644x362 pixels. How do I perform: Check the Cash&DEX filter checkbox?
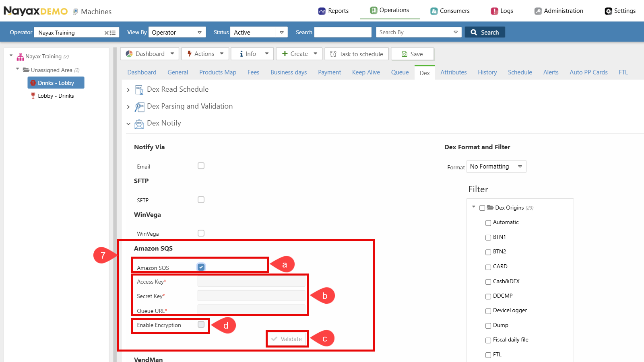click(x=488, y=282)
